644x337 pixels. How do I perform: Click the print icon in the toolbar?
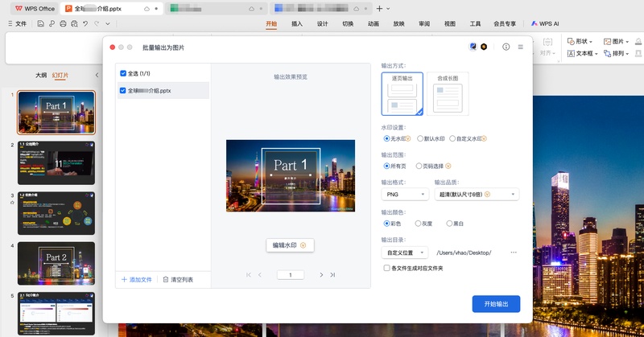(63, 24)
